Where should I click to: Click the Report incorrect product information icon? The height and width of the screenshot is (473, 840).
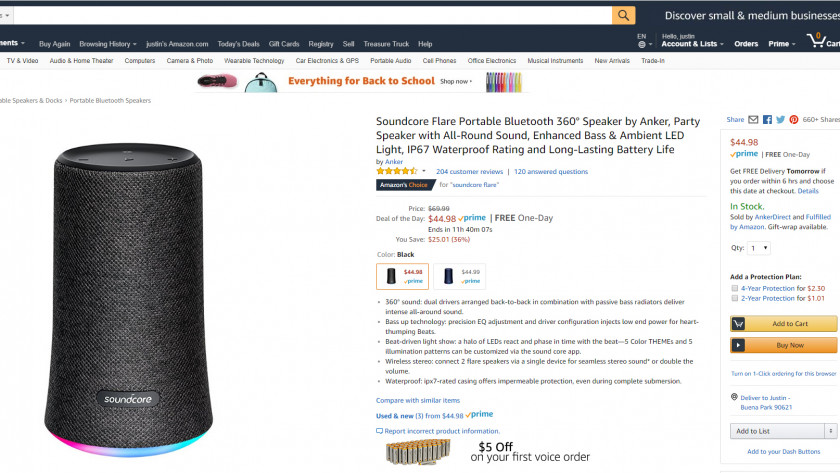[380, 431]
